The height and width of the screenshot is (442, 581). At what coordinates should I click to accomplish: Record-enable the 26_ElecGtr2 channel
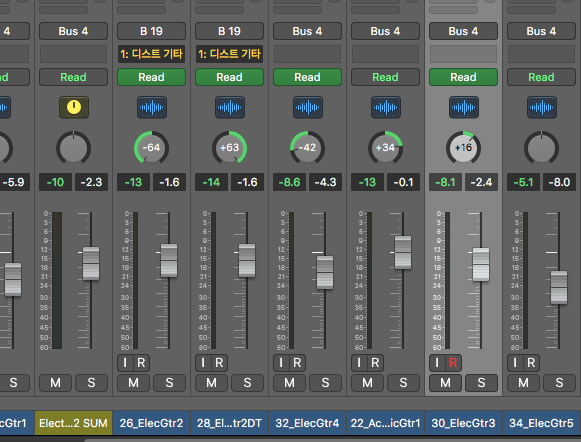click(x=142, y=363)
